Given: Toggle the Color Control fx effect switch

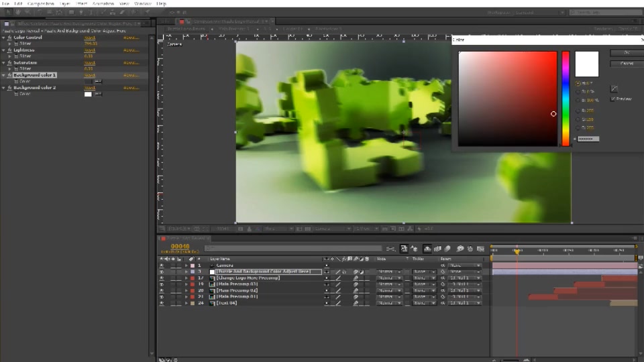Looking at the screenshot, I should tap(9, 38).
